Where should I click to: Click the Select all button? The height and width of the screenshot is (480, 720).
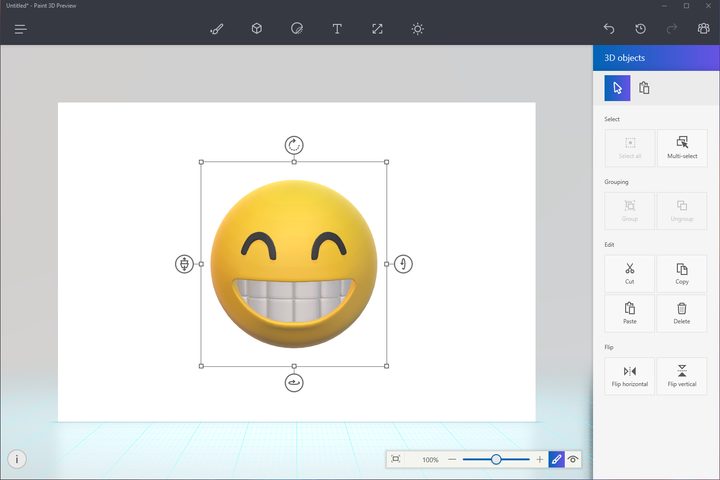click(630, 148)
